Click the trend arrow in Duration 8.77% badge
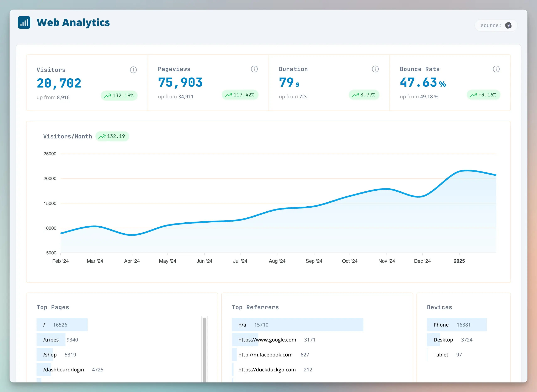 (355, 95)
